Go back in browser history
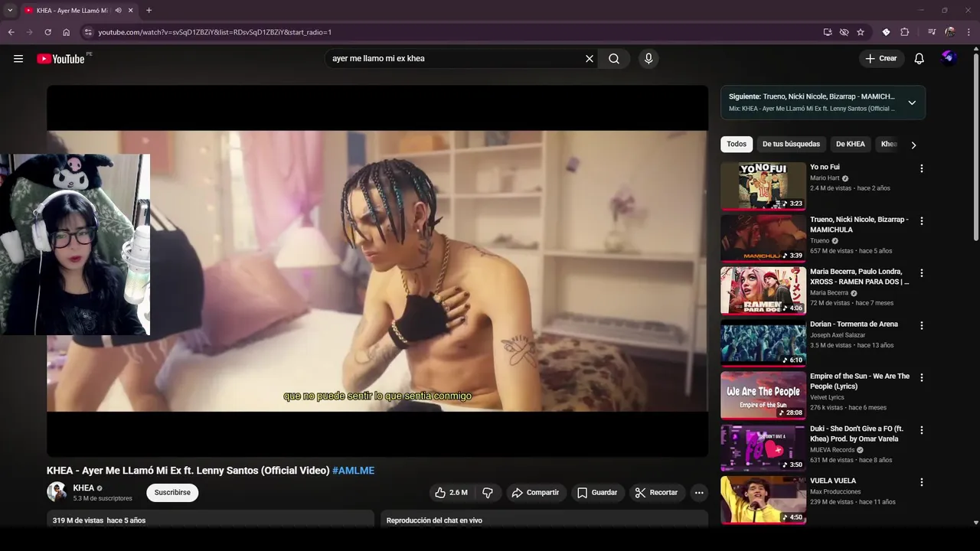Viewport: 980px width, 551px height. [x=11, y=32]
